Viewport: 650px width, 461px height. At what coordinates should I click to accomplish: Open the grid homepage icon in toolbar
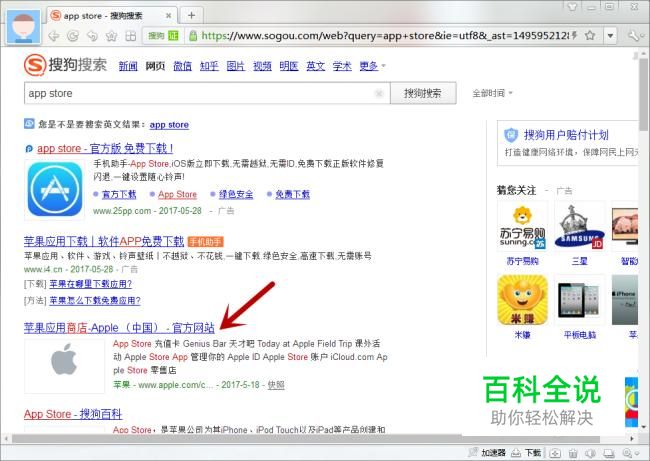click(x=131, y=36)
